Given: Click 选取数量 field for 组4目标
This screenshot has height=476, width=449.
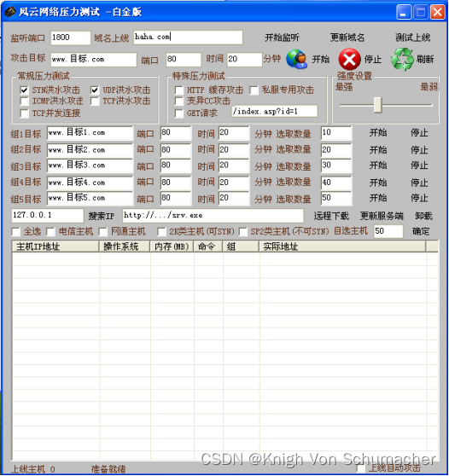Looking at the screenshot, I should (x=336, y=183).
